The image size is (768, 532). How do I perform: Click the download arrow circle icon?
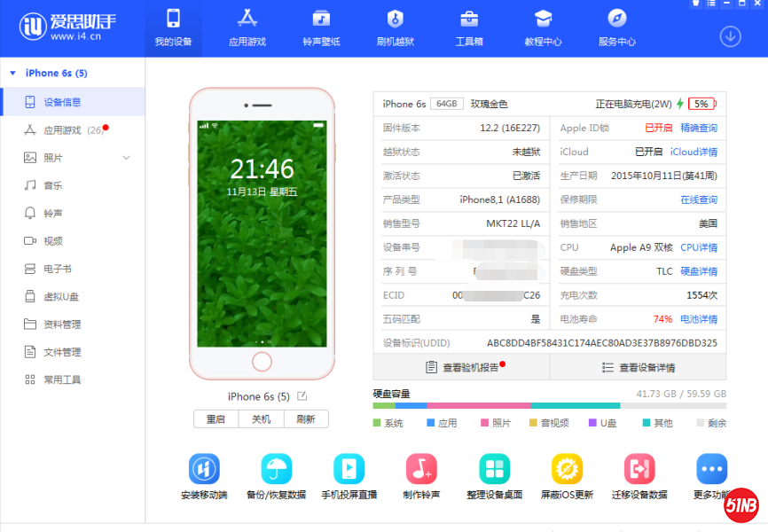click(730, 36)
